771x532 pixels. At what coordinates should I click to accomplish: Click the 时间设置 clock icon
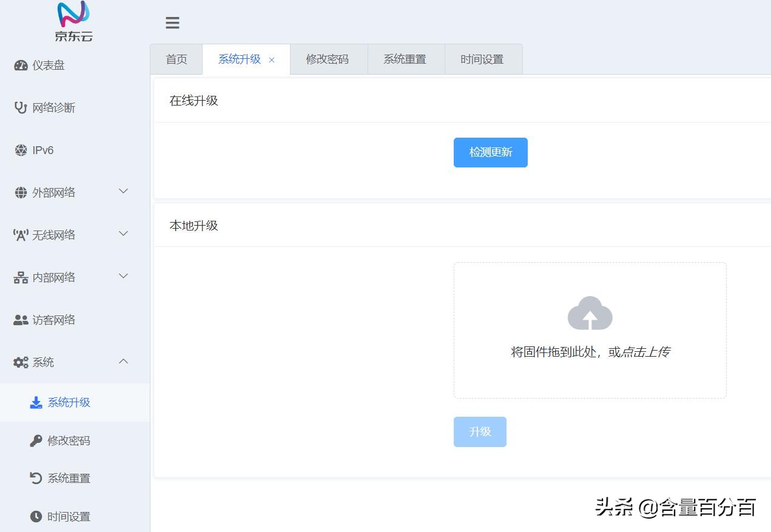pos(36,516)
